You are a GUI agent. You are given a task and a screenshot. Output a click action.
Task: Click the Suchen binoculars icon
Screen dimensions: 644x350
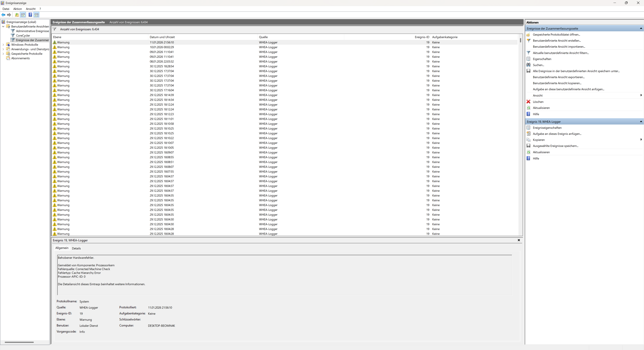tap(528, 65)
